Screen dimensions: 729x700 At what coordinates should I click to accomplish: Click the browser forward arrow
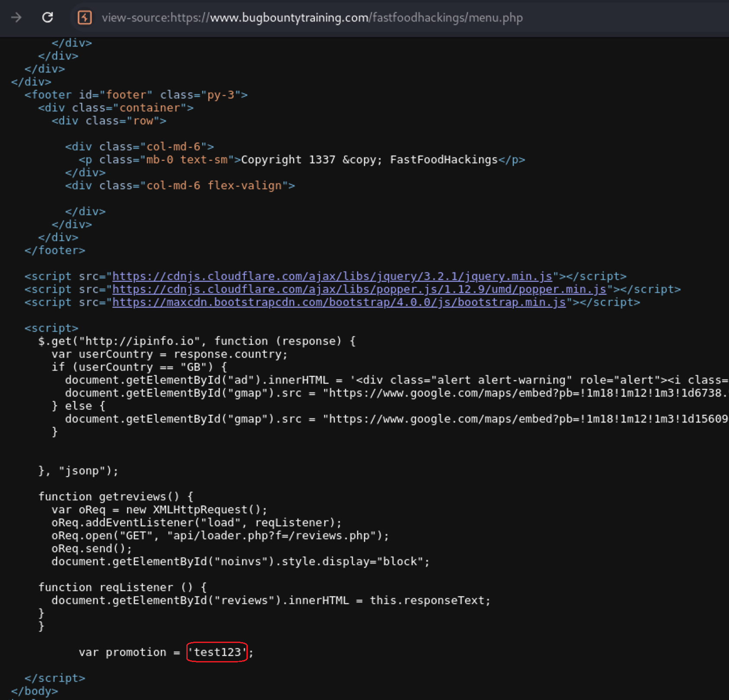pyautogui.click(x=16, y=18)
